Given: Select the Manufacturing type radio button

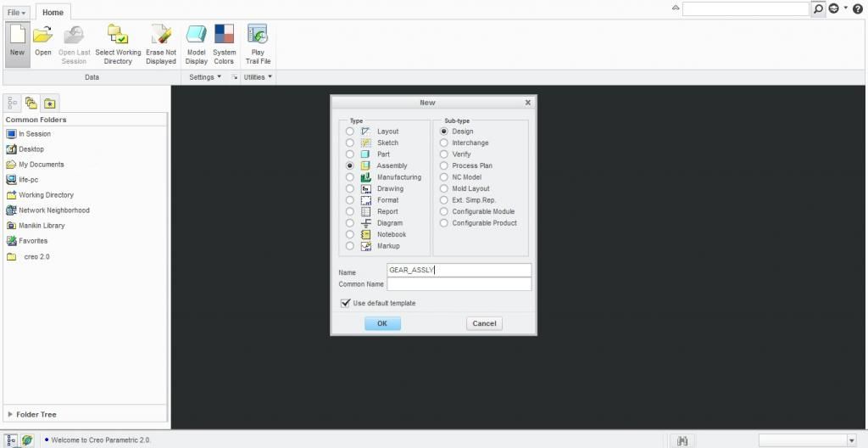Looking at the screenshot, I should [x=349, y=176].
